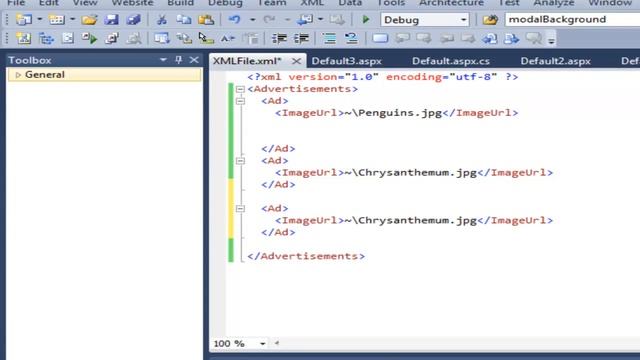Save the file using the floppy icon
640x360 pixels.
click(111, 20)
